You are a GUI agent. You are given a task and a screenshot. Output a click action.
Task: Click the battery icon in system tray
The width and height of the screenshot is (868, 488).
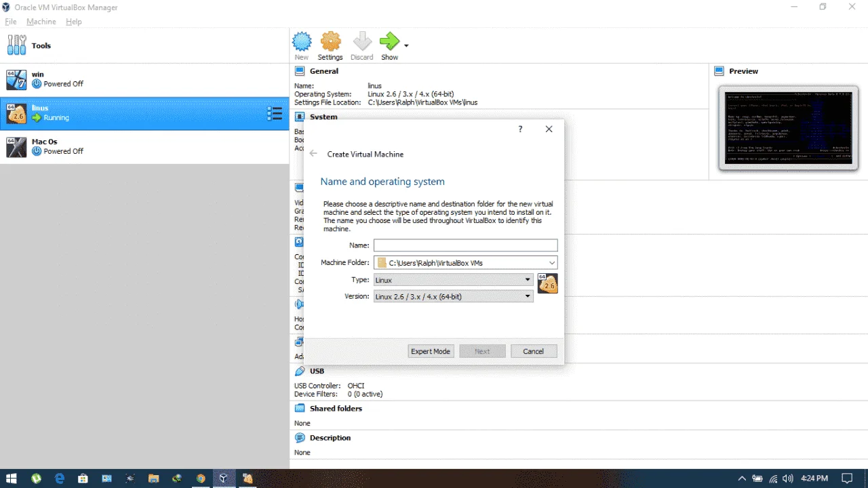pos(757,479)
